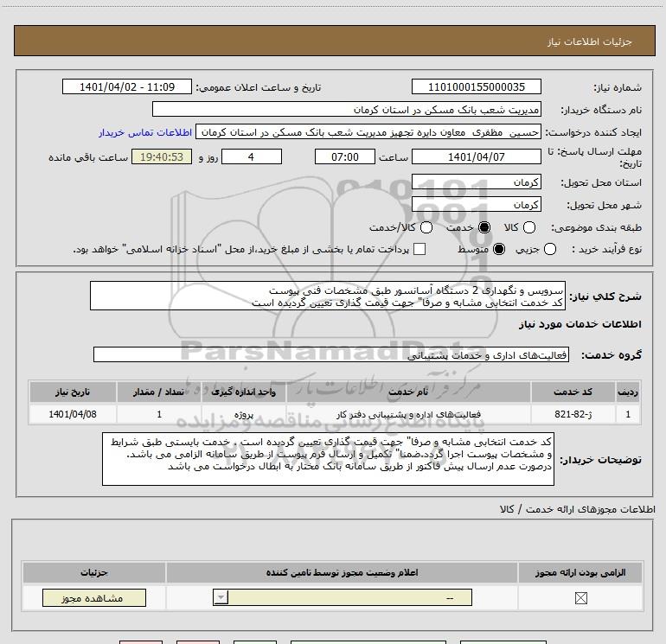
Task: Toggle Islamic treasury bonds payment checkbox
Action: [419, 249]
